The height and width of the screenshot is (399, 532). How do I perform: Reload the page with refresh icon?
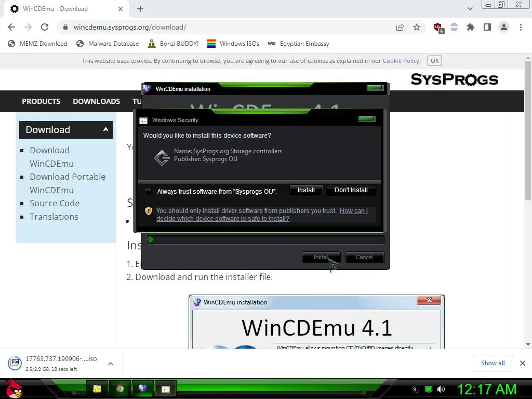45,27
